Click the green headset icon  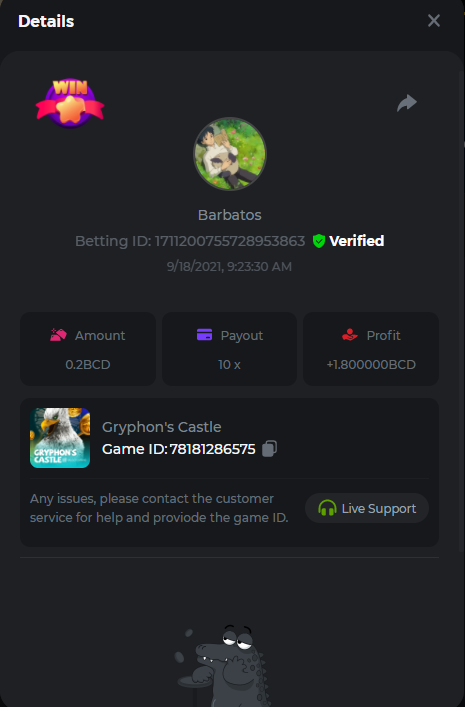pyautogui.click(x=327, y=508)
